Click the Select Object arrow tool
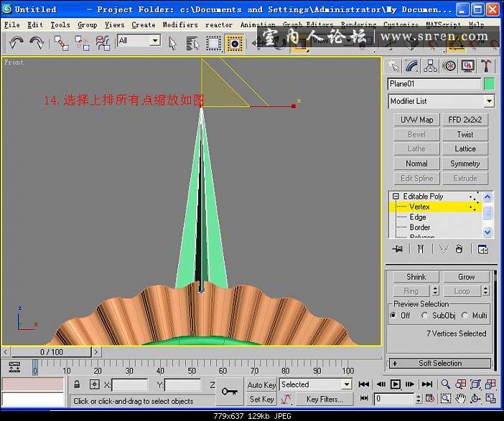The width and height of the screenshot is (504, 421). pos(172,42)
